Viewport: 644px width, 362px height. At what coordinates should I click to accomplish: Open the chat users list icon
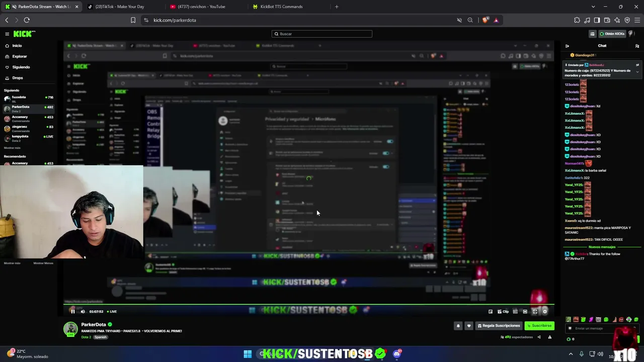pos(637,46)
